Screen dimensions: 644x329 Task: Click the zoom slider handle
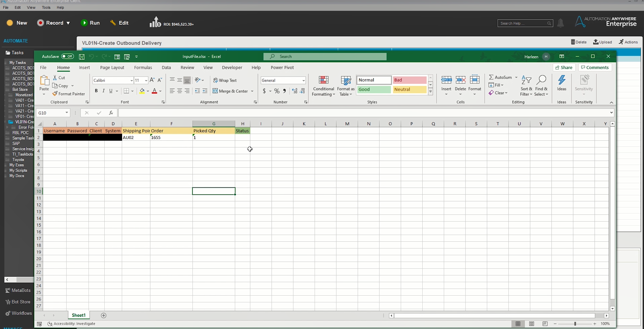[575, 324]
